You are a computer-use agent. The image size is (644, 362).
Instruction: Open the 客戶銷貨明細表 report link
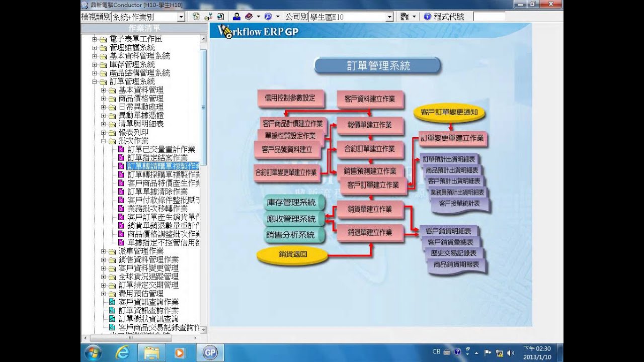(x=448, y=231)
